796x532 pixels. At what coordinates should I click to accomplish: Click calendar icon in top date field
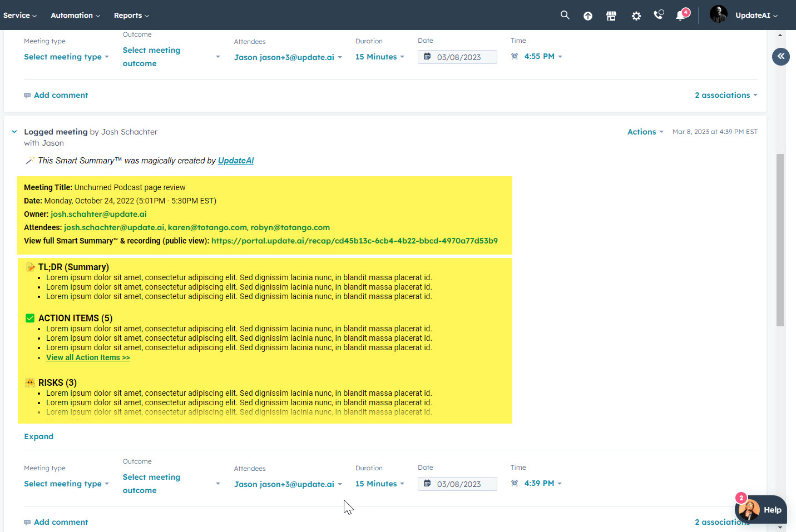[x=427, y=57]
